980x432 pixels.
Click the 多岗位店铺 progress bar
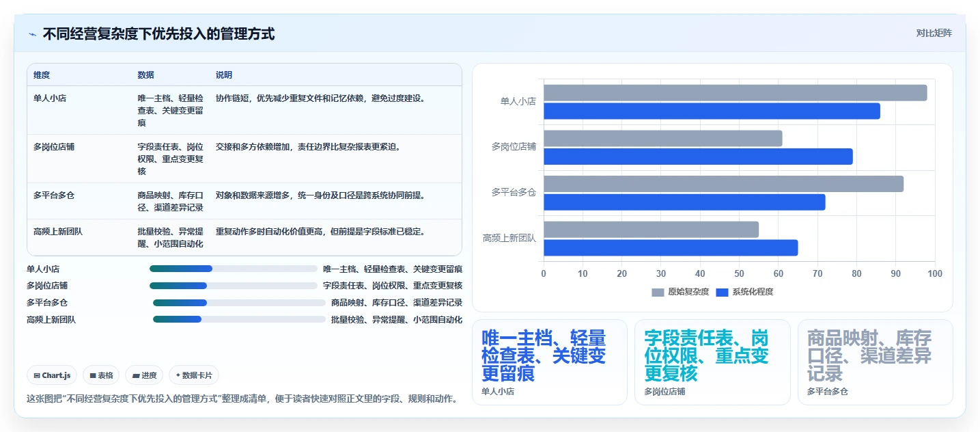tap(233, 286)
